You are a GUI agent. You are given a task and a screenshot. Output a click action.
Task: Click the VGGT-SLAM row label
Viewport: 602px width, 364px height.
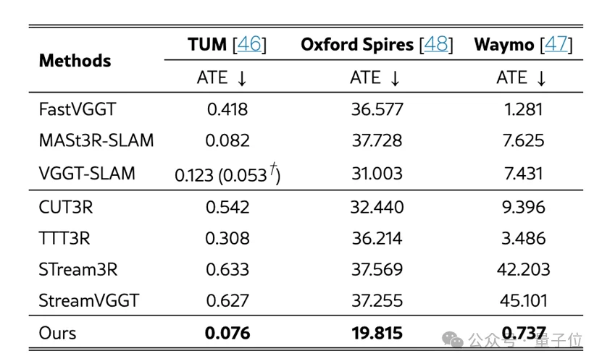[x=87, y=174]
